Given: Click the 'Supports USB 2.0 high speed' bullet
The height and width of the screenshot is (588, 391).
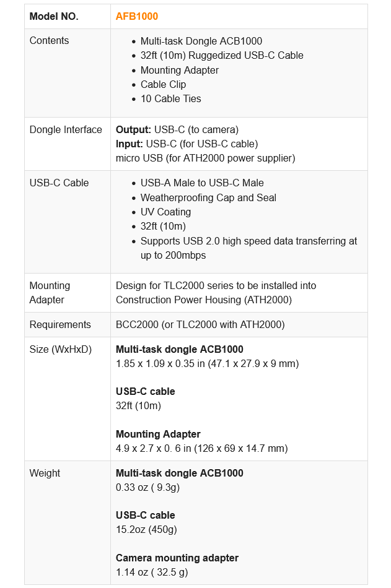Looking at the screenshot, I should pyautogui.click(x=248, y=241).
